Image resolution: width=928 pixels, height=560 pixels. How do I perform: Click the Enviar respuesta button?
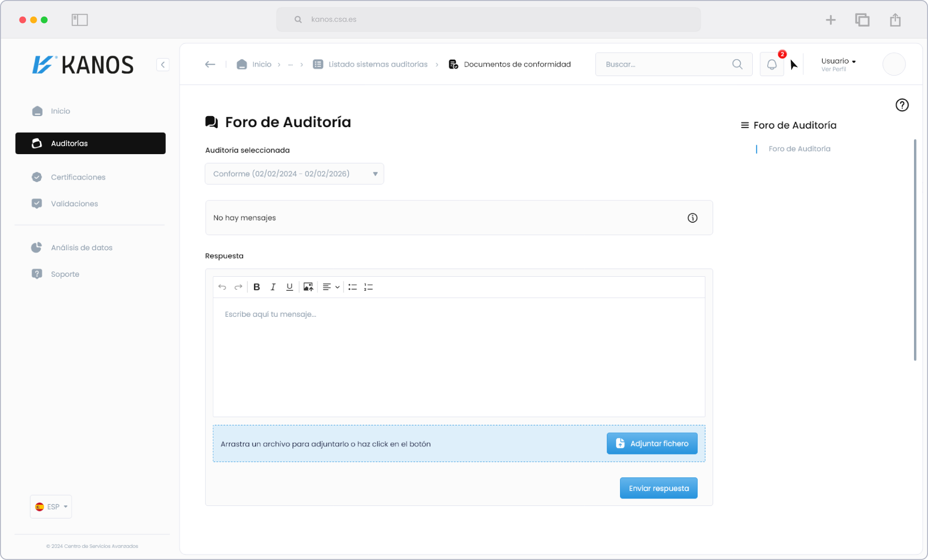point(659,488)
